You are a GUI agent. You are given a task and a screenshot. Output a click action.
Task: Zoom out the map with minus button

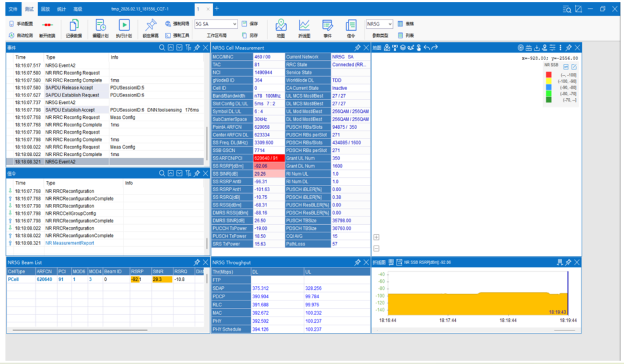click(377, 248)
